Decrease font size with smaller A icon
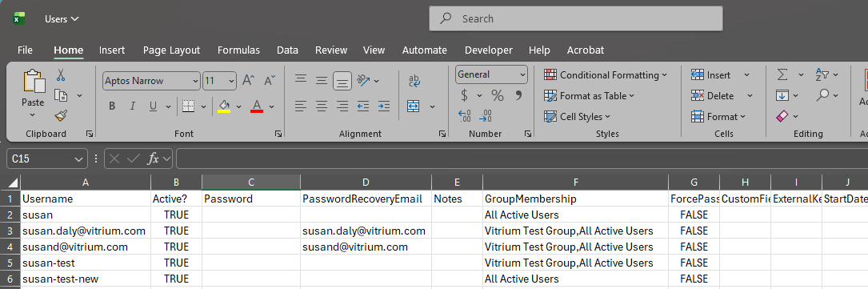Image resolution: width=868 pixels, height=289 pixels. coord(270,80)
